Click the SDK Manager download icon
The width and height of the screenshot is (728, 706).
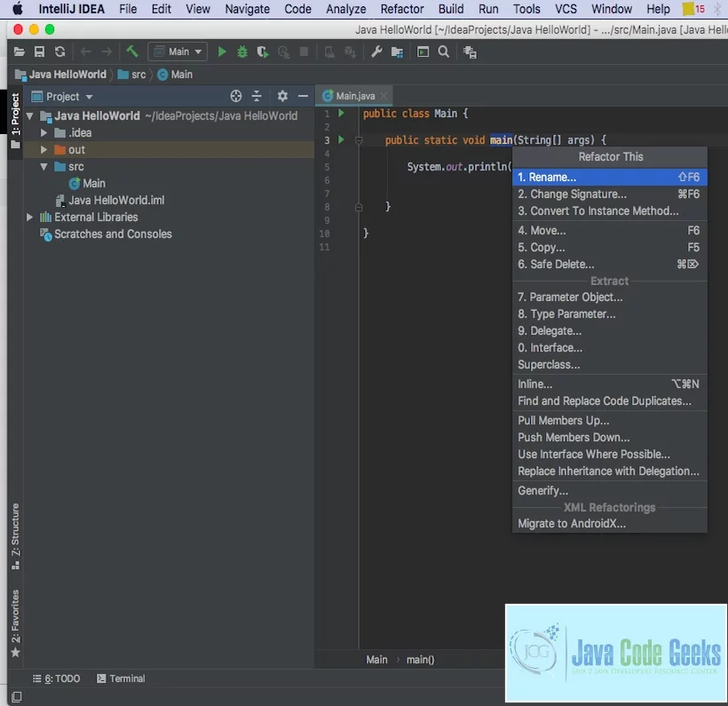(x=350, y=52)
